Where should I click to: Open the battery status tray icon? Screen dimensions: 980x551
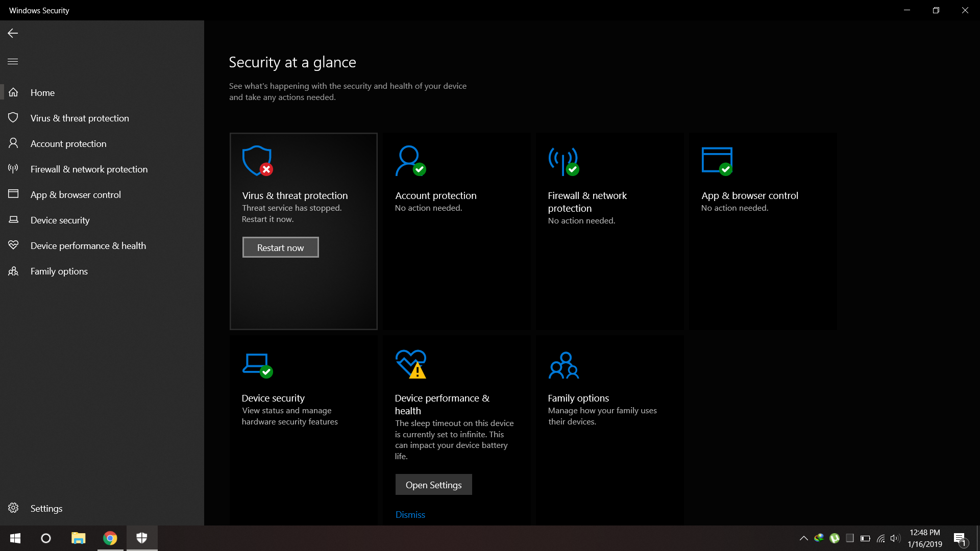tap(865, 538)
